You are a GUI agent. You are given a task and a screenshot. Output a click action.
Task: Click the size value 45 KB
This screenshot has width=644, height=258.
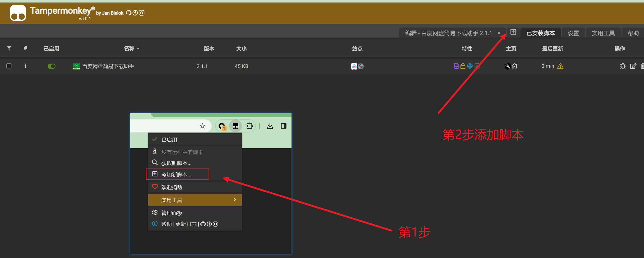point(241,66)
